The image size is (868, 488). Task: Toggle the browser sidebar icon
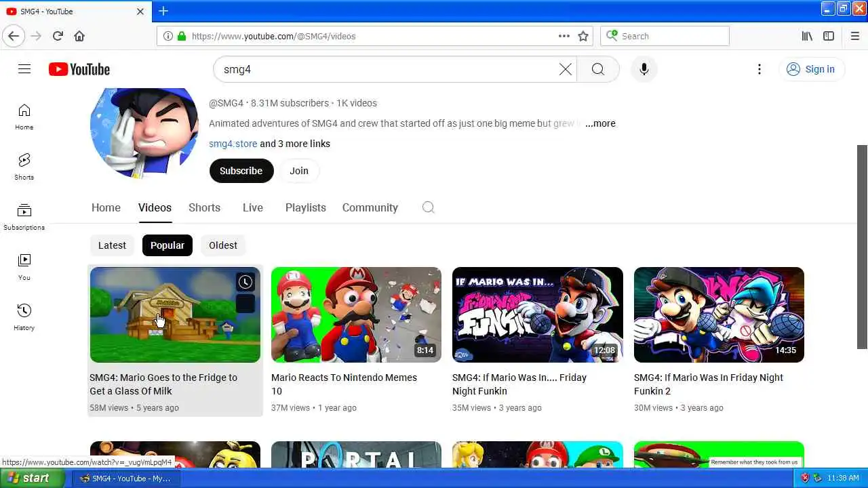829,36
